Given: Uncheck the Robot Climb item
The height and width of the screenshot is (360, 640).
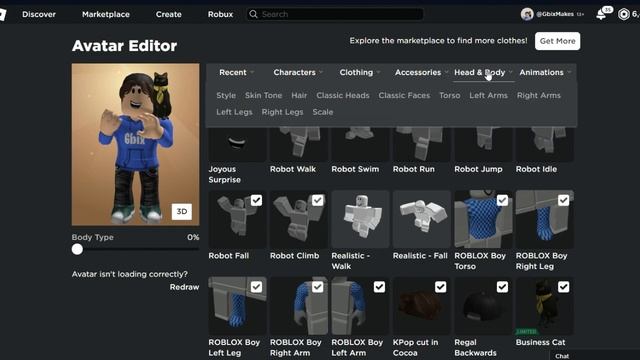Looking at the screenshot, I should coord(318,200).
